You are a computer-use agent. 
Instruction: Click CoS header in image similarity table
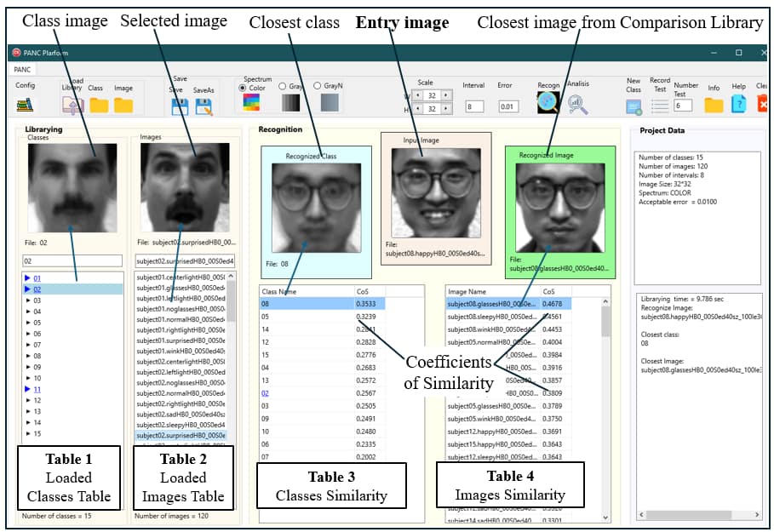coord(556,292)
